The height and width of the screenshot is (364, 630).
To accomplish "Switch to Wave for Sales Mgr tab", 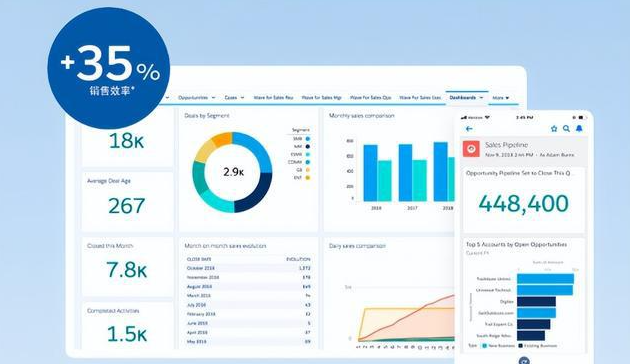I will (x=321, y=98).
